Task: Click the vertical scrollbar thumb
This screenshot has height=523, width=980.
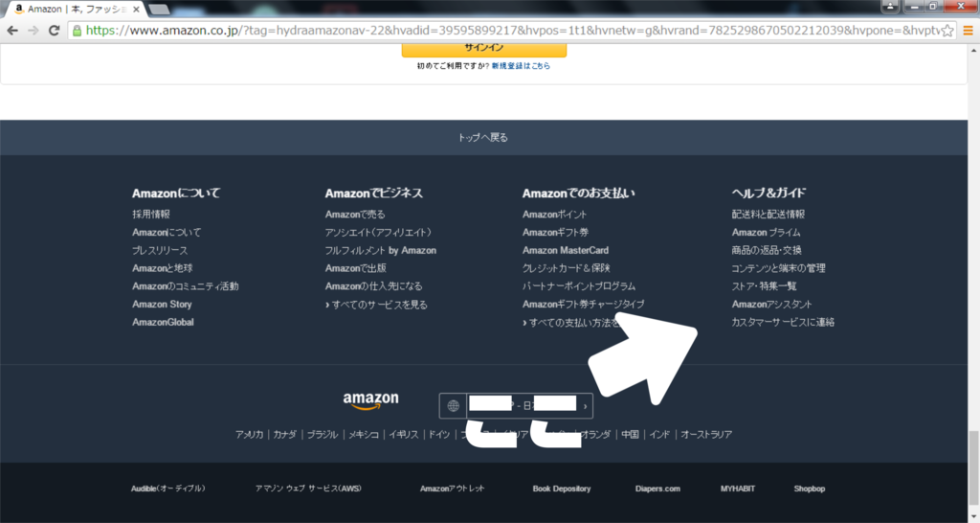Action: (x=973, y=469)
